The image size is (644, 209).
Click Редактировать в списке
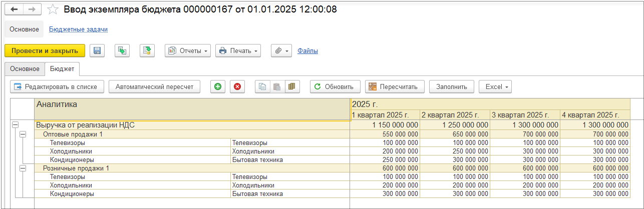coord(57,86)
